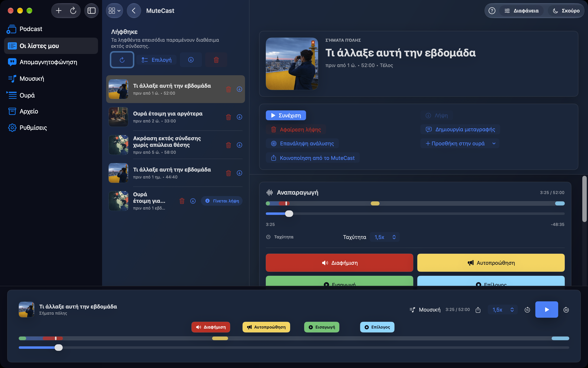Click the detail panel vertical scrollbar
This screenshot has width=588, height=368.
click(x=584, y=199)
